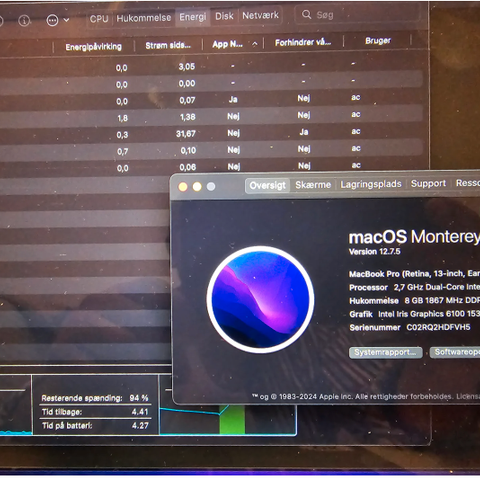Select the row with value 0,06
Viewport: 480px width, 480px height.
[x=212, y=167]
